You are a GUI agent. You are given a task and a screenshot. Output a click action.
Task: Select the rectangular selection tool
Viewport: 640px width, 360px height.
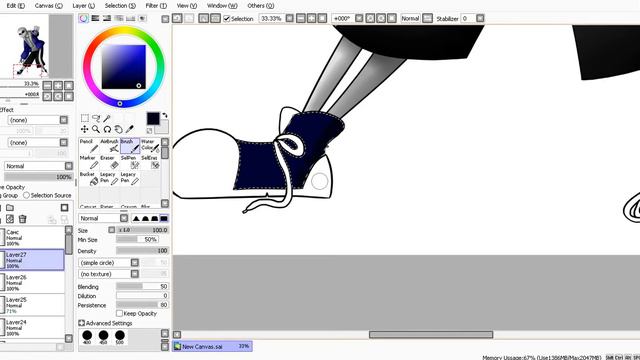coord(84,118)
